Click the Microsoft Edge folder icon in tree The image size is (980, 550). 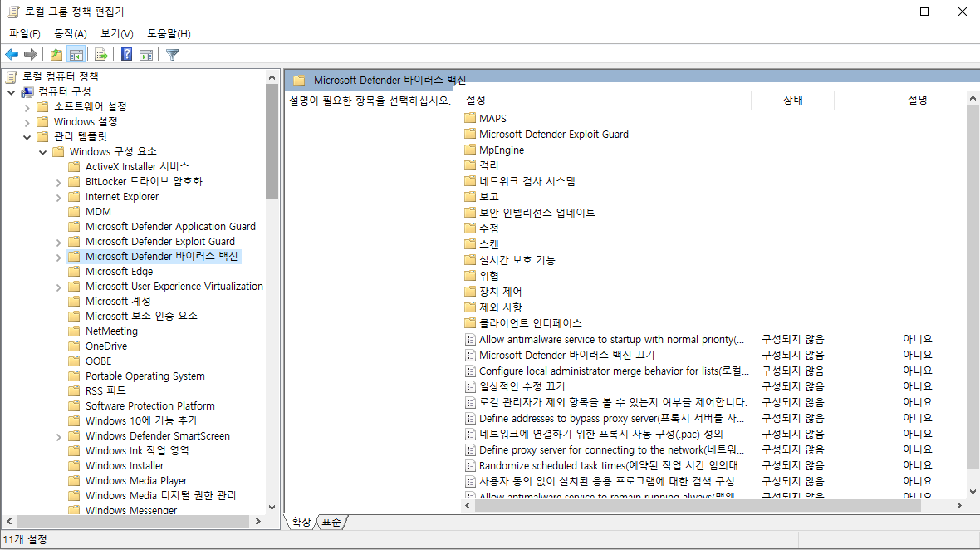[74, 271]
